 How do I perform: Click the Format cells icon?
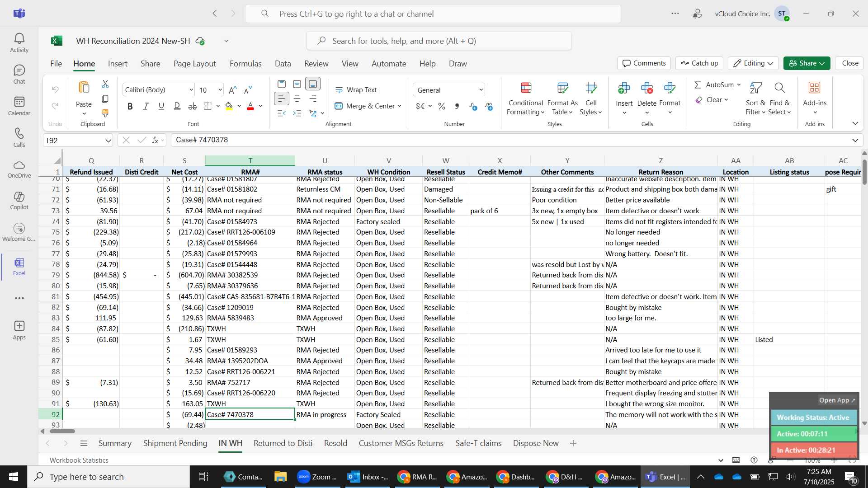coord(670,88)
